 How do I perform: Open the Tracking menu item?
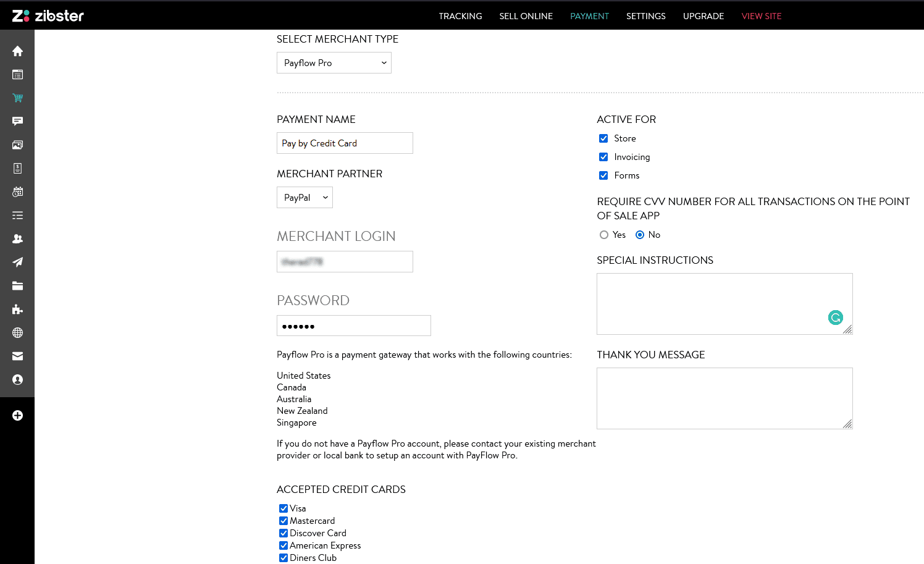460,16
